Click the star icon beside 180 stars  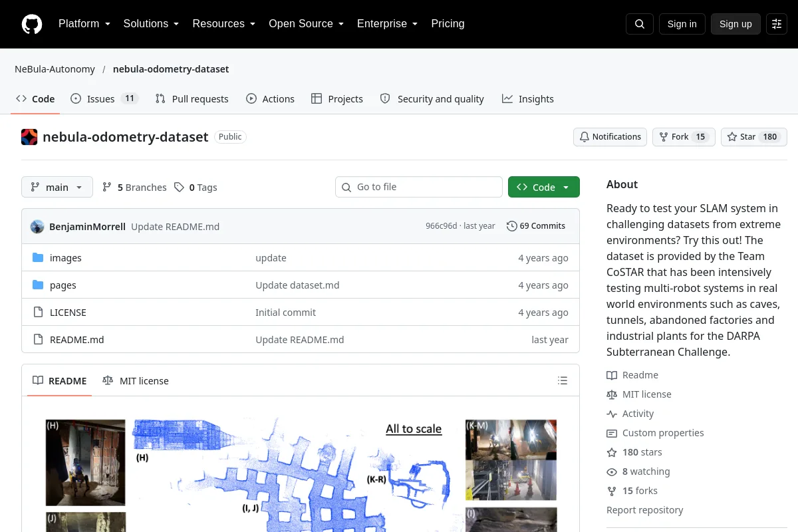(x=612, y=453)
